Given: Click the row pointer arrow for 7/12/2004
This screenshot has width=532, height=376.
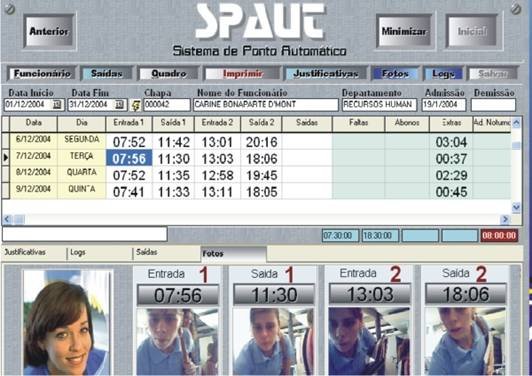Looking at the screenshot, I should tap(5, 158).
